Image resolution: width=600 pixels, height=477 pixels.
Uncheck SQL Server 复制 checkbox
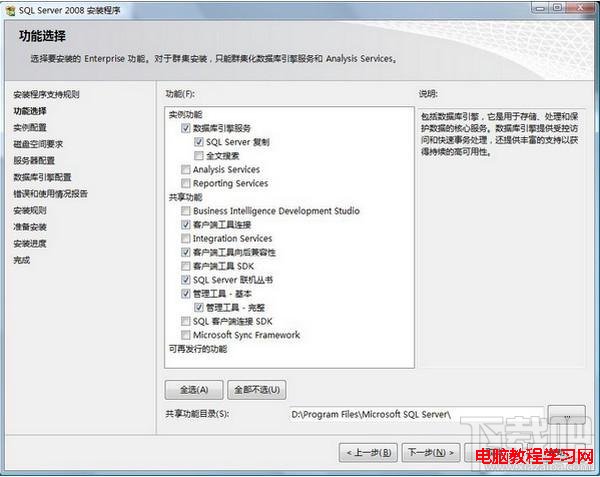pyautogui.click(x=199, y=142)
